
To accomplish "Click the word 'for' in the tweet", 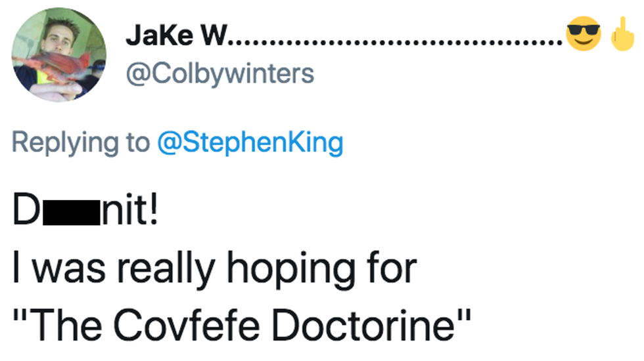I will coord(392,269).
